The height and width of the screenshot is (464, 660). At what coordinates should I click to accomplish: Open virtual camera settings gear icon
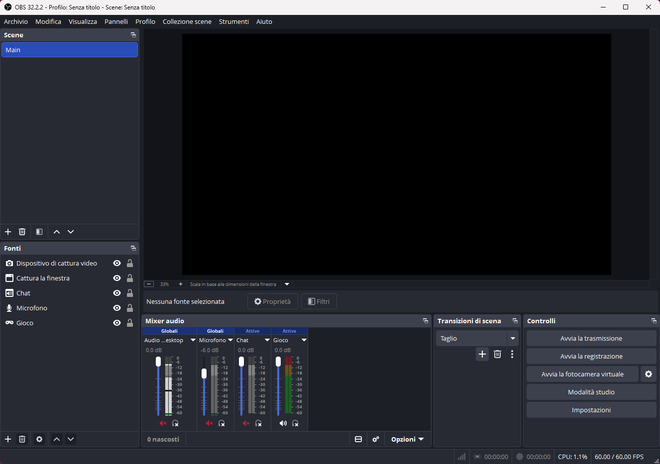click(x=648, y=374)
